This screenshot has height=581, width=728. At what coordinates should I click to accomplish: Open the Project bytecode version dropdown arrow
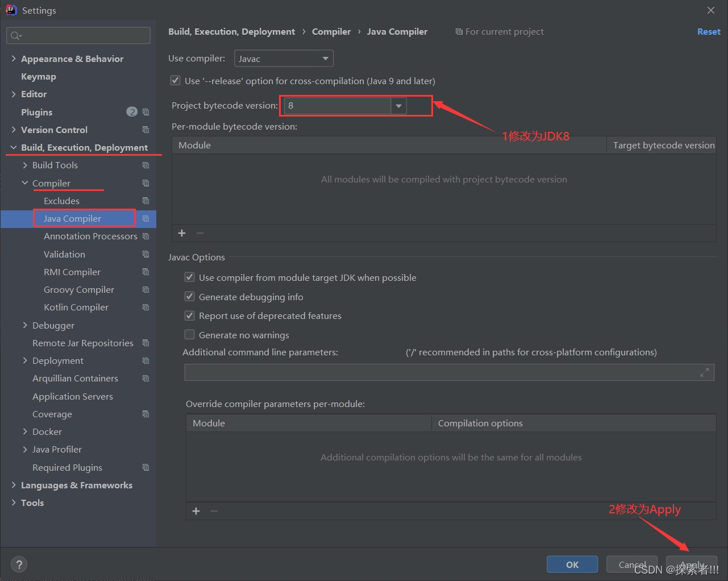(399, 106)
